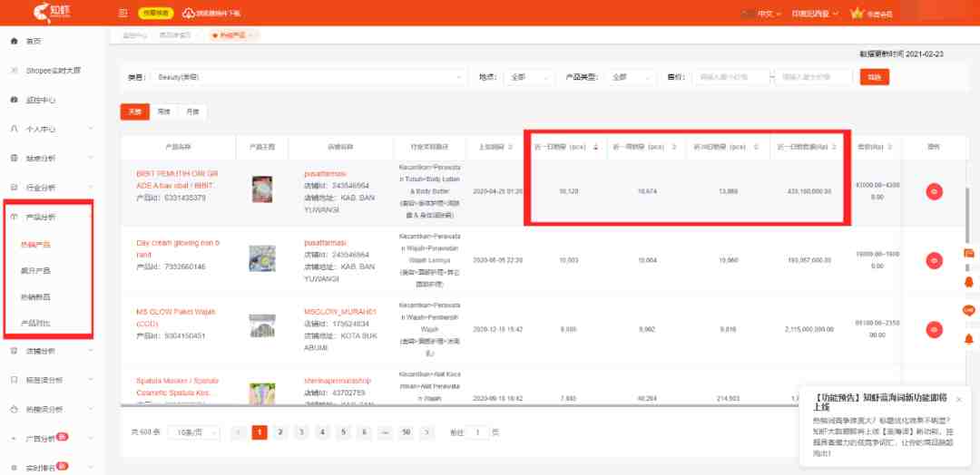Viewport: 980px width, 475px height.
Task: Click the MS GLOW product thumbnail
Action: [262, 325]
